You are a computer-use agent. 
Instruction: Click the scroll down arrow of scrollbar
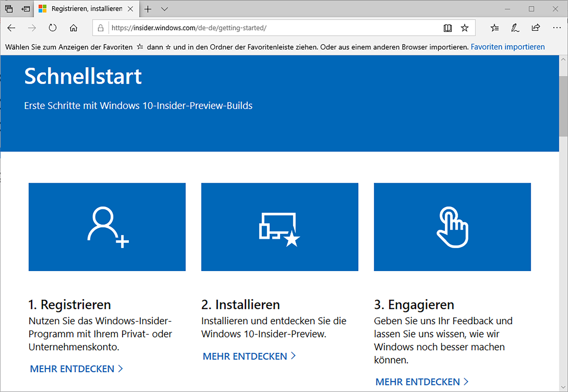click(563, 387)
